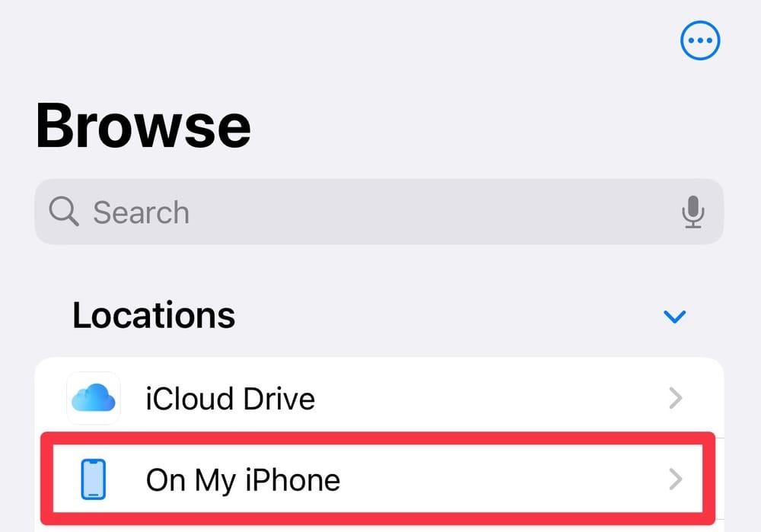Select the "iCloud Drive" text label
The image size is (761, 532).
click(x=230, y=398)
